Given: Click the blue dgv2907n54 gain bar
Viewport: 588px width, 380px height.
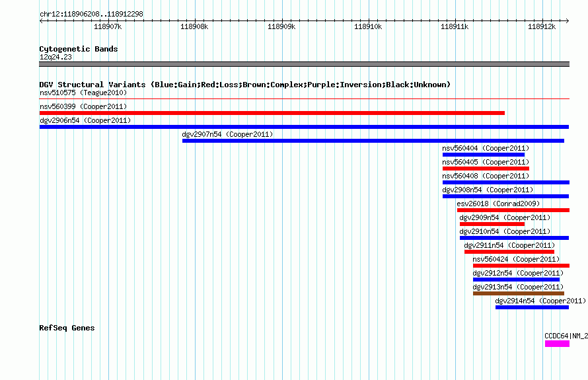Looking at the screenshot, I should [373, 141].
